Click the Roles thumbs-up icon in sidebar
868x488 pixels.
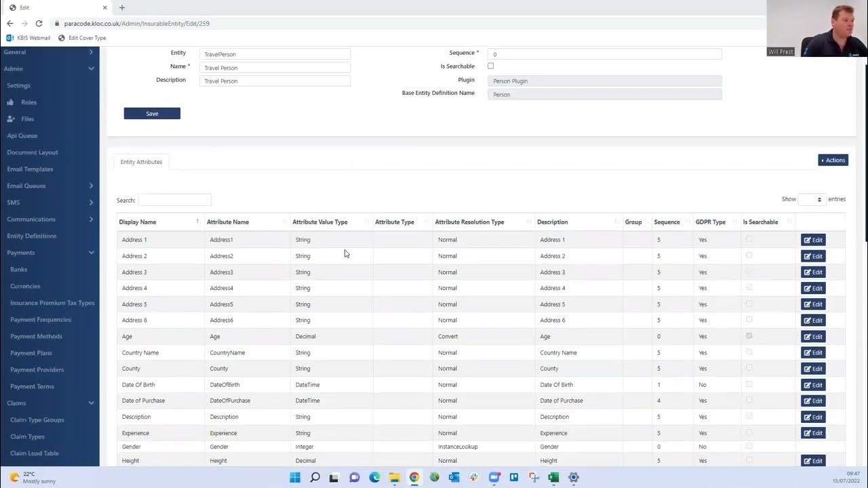tap(10, 102)
